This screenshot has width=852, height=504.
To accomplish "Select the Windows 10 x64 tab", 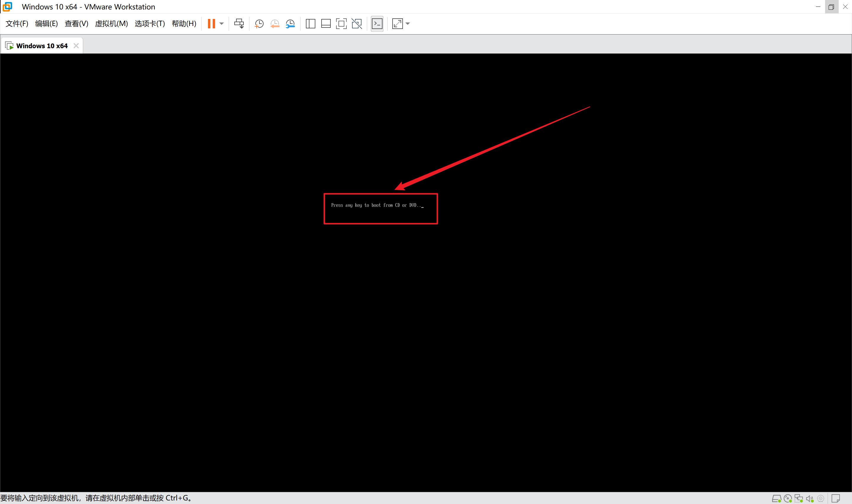I will (x=41, y=46).
